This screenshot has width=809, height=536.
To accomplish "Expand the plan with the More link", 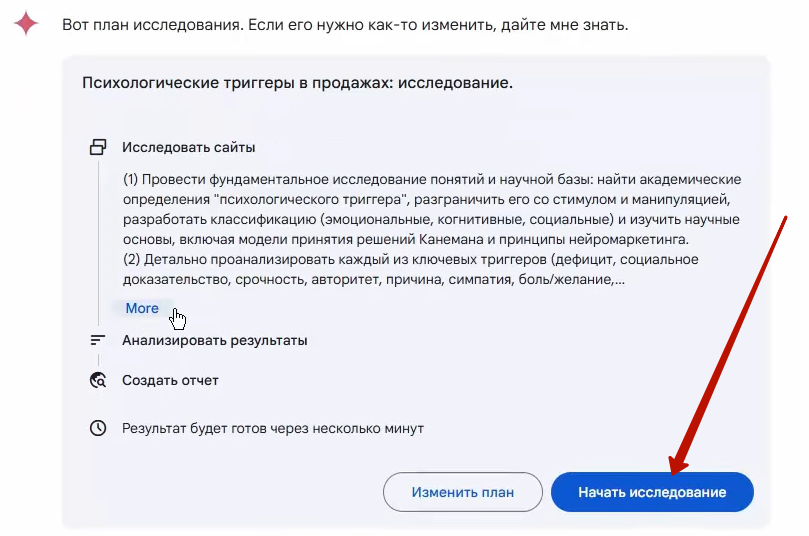I will tap(142, 308).
